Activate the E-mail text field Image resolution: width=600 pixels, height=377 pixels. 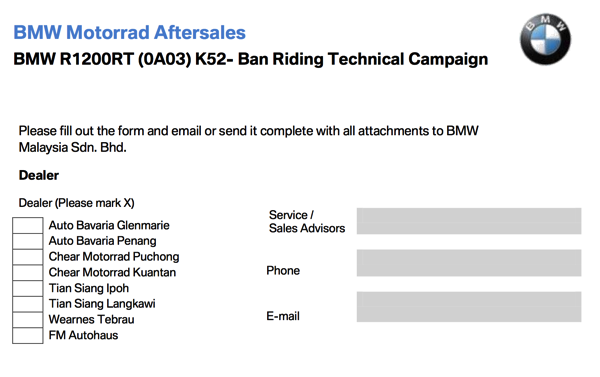(x=469, y=307)
